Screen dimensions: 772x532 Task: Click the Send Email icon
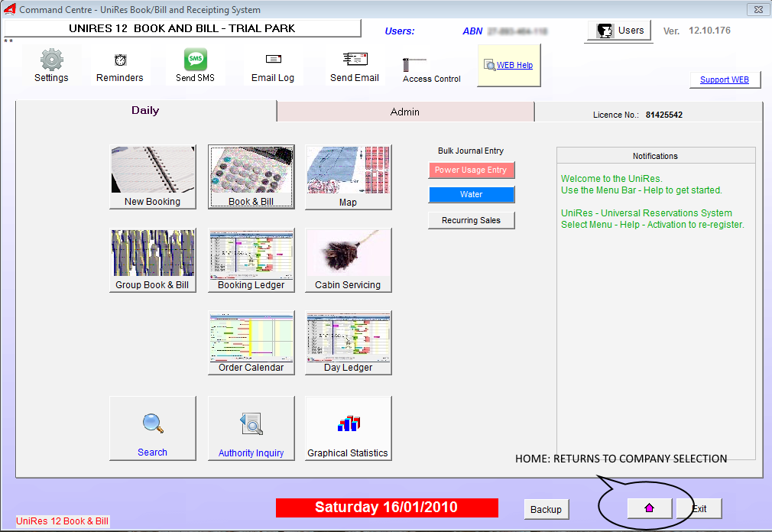click(355, 66)
